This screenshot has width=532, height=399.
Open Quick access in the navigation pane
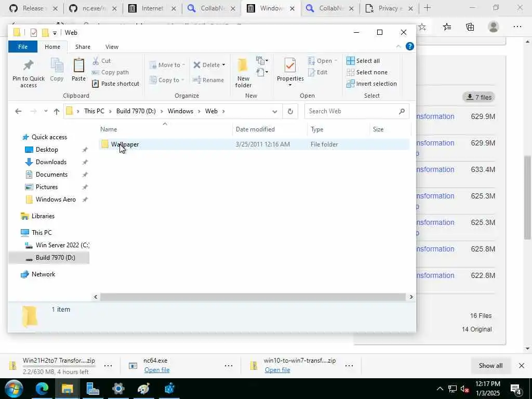[44, 137]
